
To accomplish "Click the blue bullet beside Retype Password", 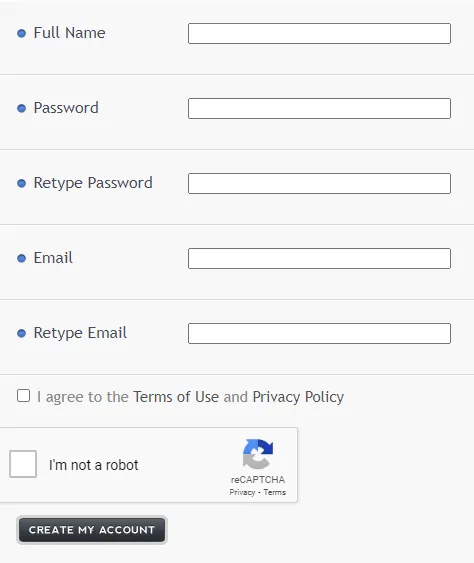I will click(x=22, y=183).
